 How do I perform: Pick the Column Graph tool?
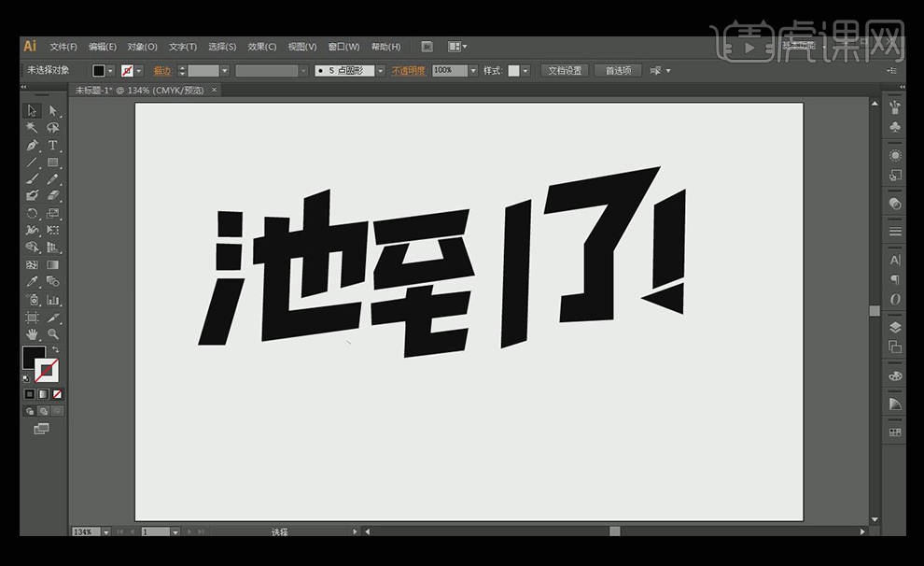click(53, 300)
